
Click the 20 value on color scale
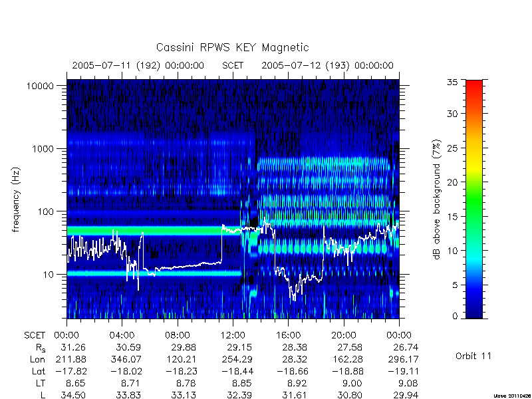tap(452, 182)
